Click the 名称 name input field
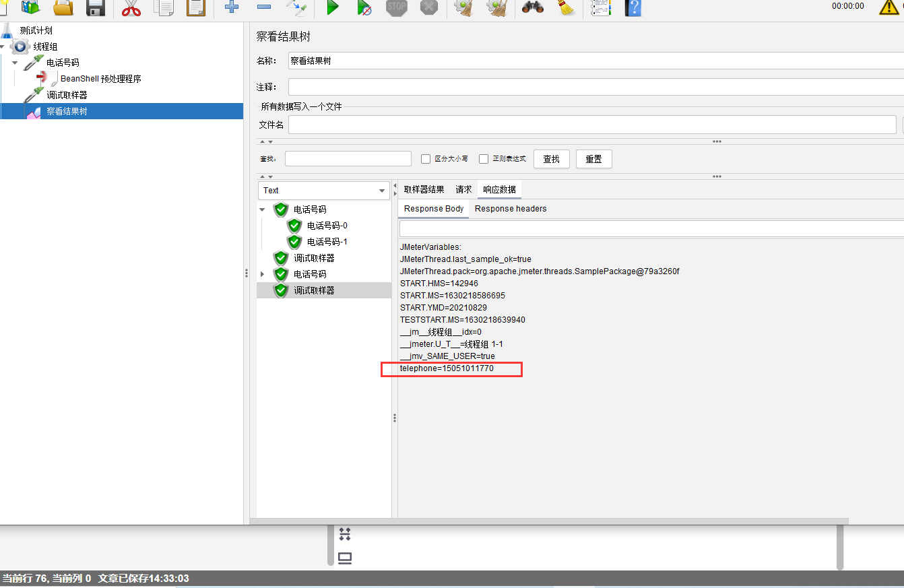The image size is (904, 588). (596, 61)
